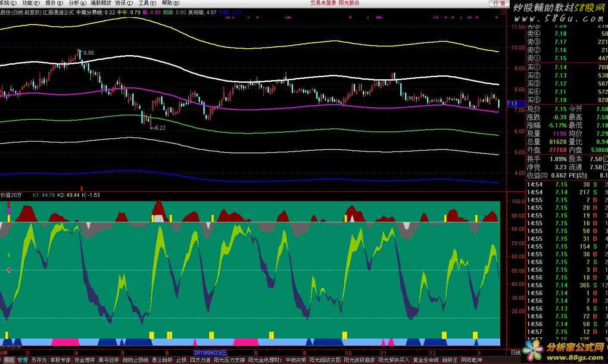Image resolution: width=608 pixels, height=364 pixels.
Task: Click the 14:55 trade with volume 154
Action: click(x=567, y=246)
